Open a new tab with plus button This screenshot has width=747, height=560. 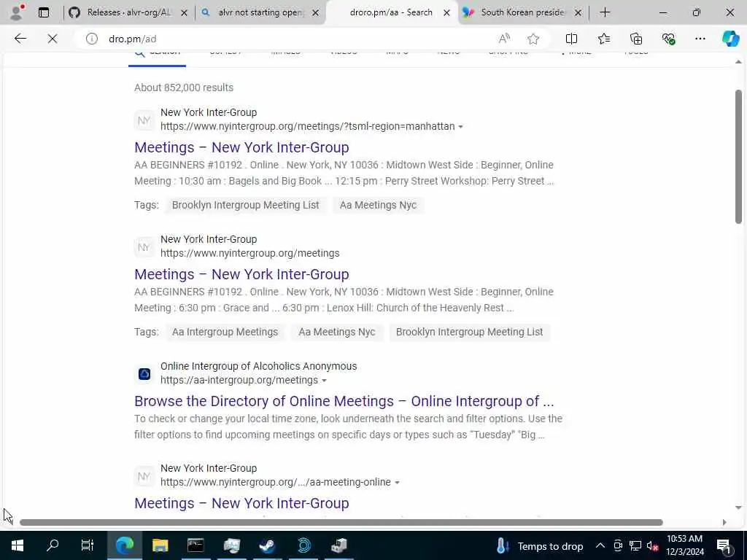(605, 12)
